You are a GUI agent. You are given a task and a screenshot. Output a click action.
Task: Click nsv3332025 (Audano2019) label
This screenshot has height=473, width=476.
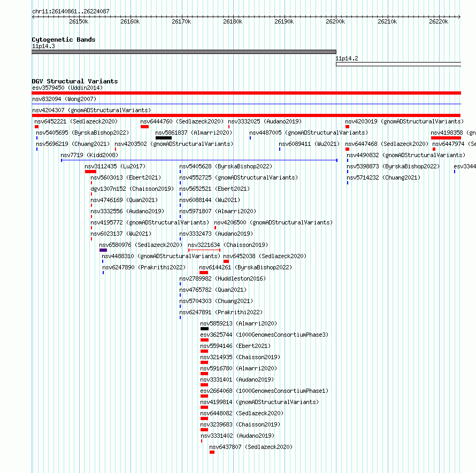[265, 121]
